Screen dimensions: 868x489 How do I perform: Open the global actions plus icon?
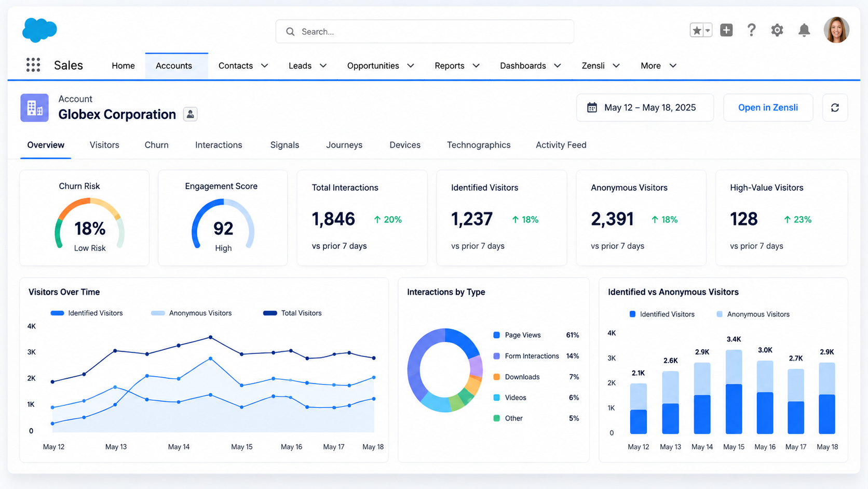[x=726, y=30]
